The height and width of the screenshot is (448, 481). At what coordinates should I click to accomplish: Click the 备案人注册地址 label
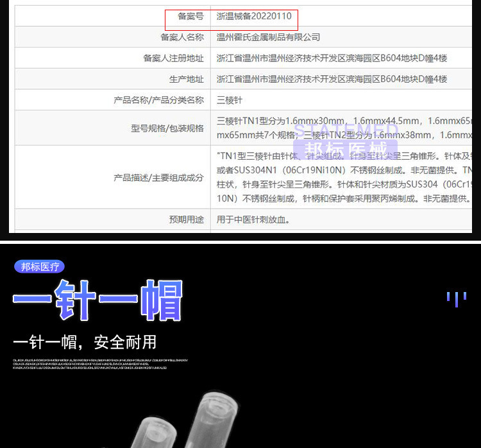coord(174,58)
